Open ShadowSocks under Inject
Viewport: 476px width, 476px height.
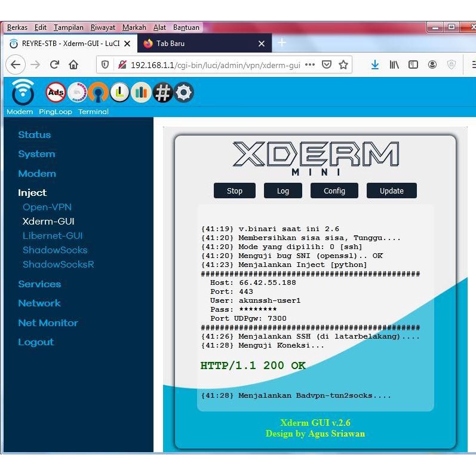coord(55,250)
